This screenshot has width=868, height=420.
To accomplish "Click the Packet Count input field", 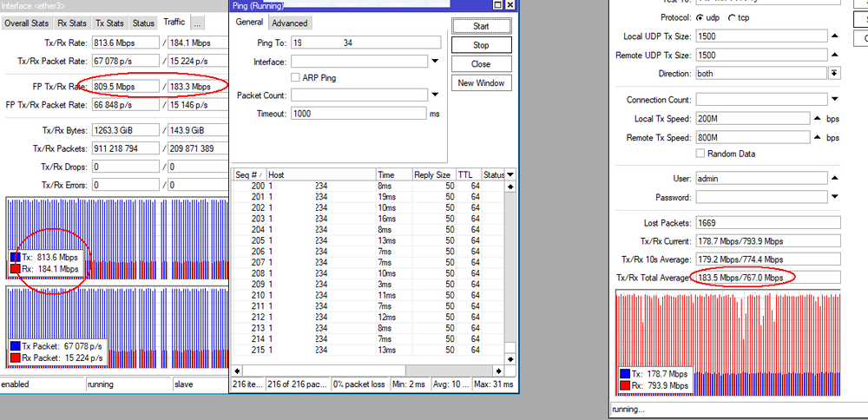I will 360,95.
